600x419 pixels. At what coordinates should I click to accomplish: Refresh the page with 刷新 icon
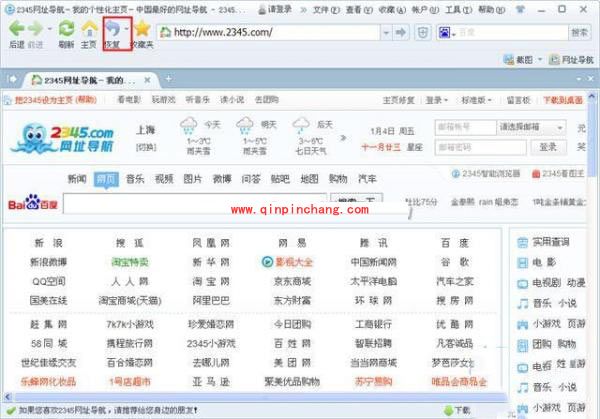tap(66, 29)
